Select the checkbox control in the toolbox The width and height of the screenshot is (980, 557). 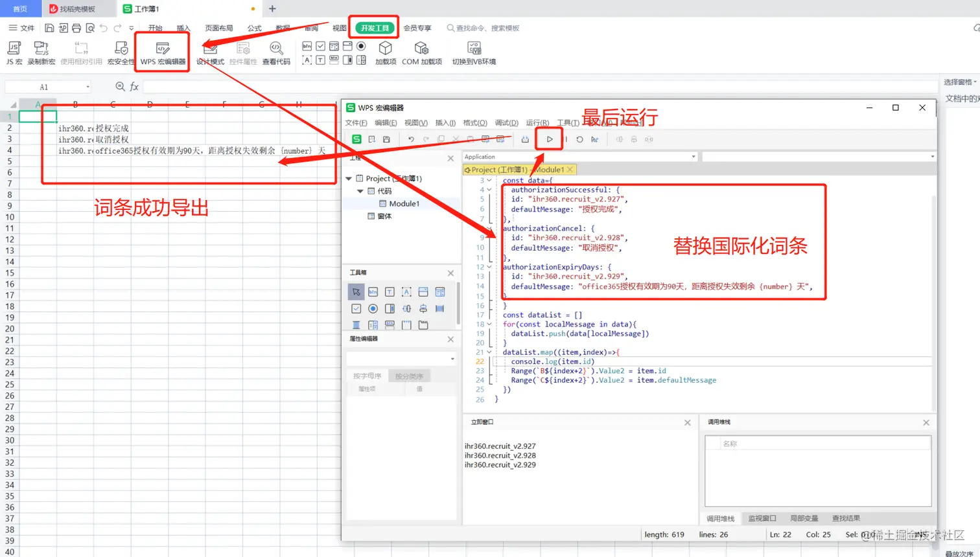tap(356, 309)
